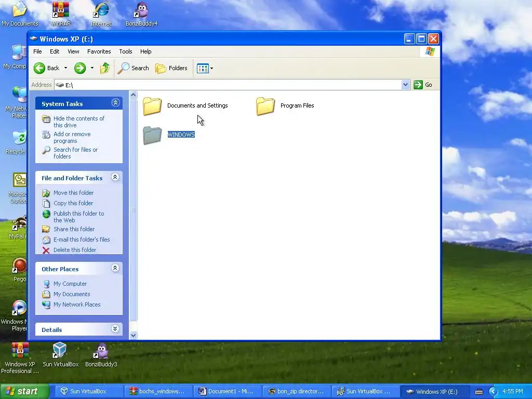532x399 pixels.
Task: Select the WINDOWS folder icon
Action: (x=152, y=135)
